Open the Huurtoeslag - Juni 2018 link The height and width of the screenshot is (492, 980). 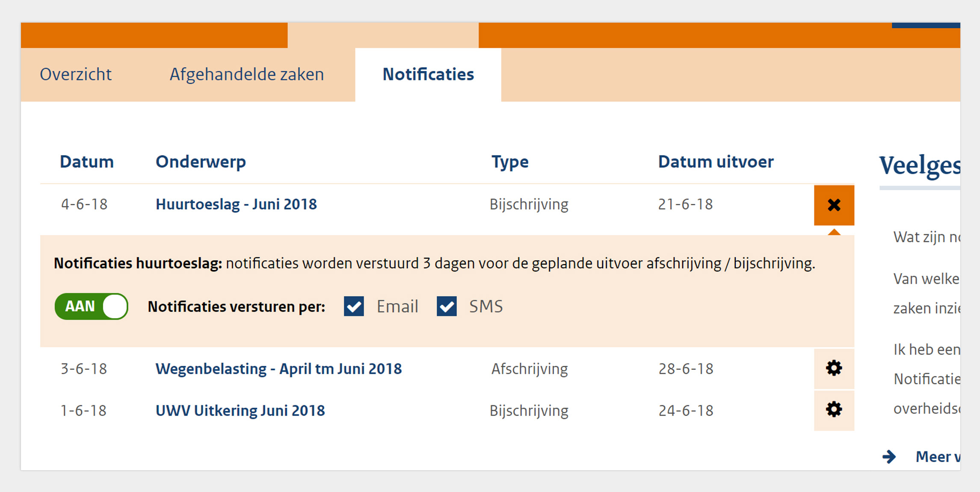point(236,204)
